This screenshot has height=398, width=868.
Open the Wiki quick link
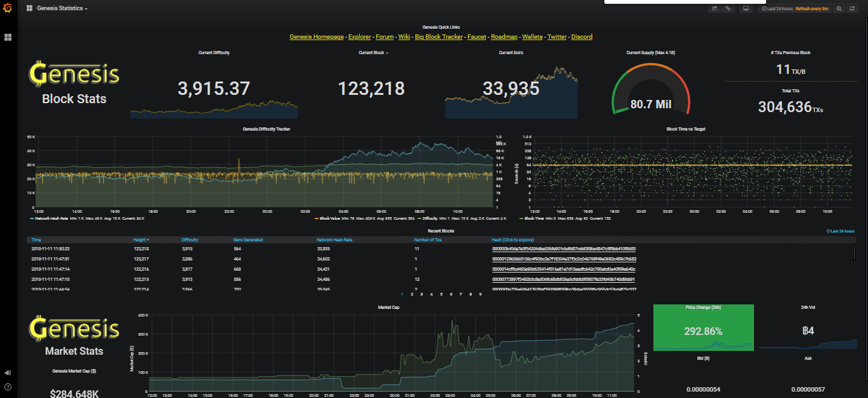click(x=404, y=37)
